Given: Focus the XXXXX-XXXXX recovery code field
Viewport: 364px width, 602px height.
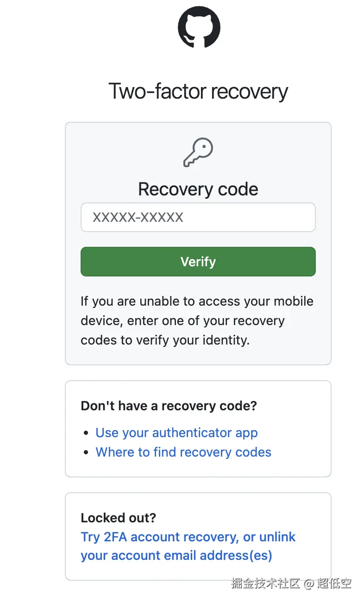Looking at the screenshot, I should [198, 217].
